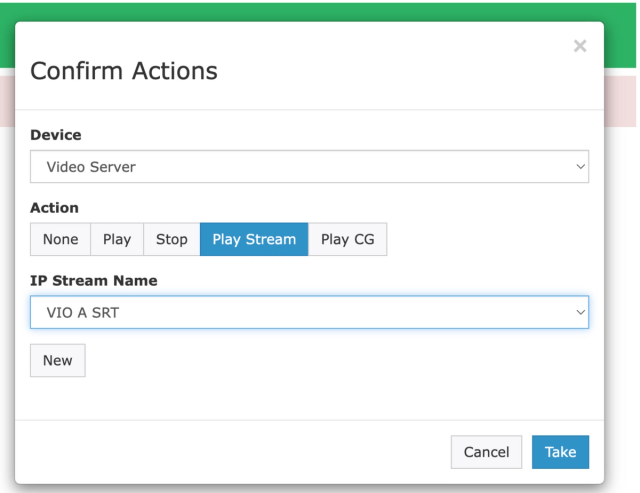Switch to the Play Stream action
The width and height of the screenshot is (640, 493).
coord(254,240)
